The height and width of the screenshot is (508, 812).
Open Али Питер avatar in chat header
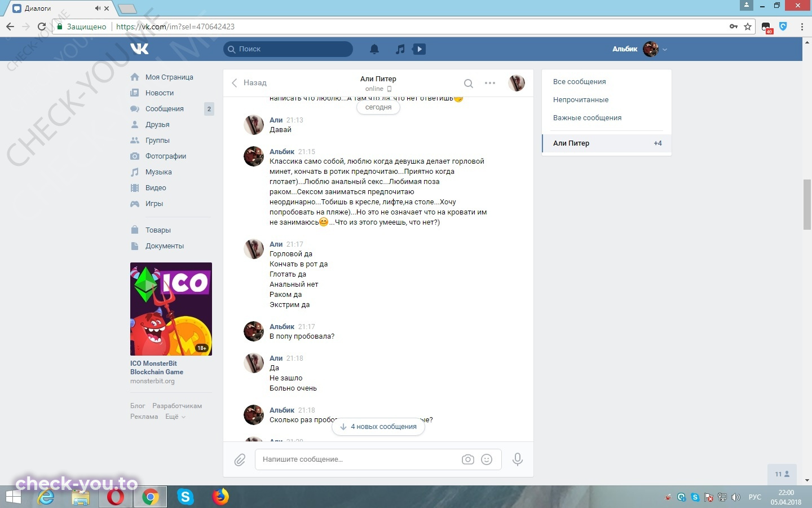click(x=517, y=83)
